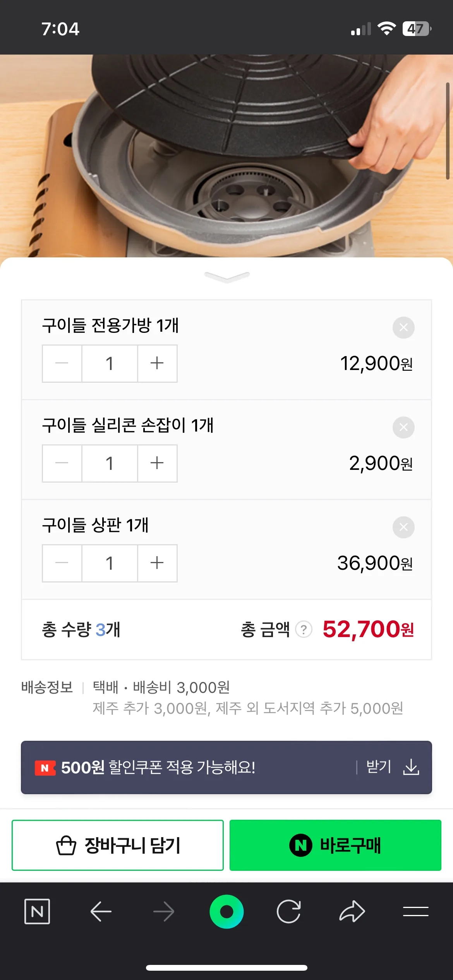
Task: Open the browser hamburger menu
Action: [415, 911]
